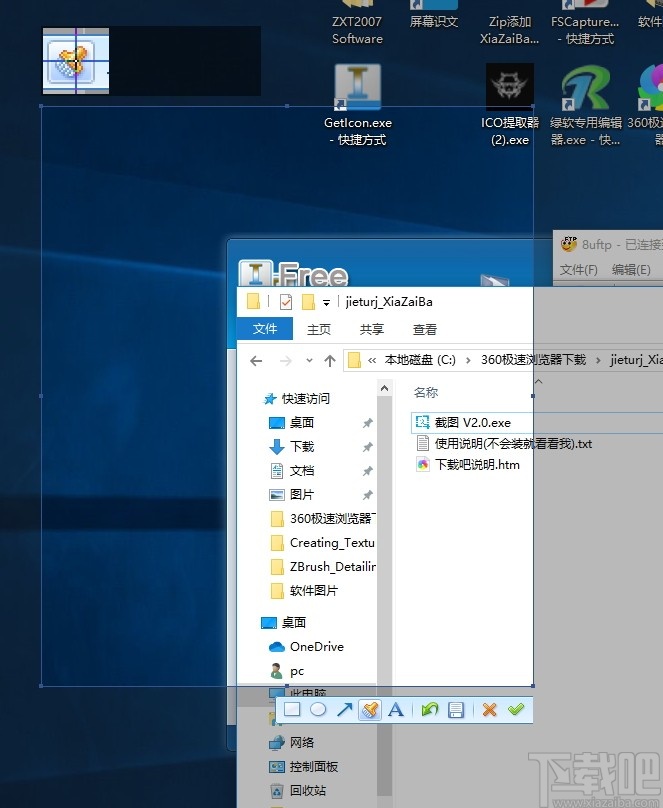Cancel the capture with the orange X
The image size is (663, 808).
[489, 710]
